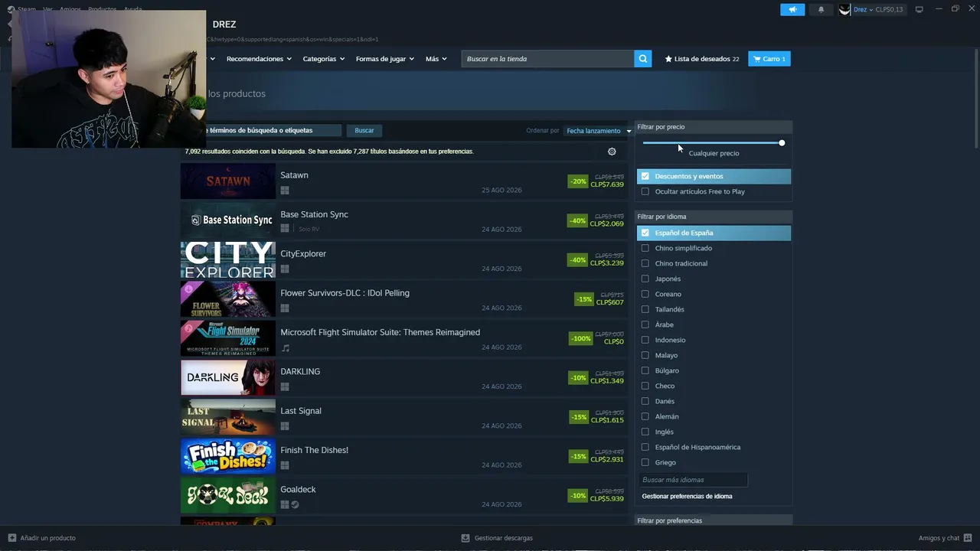Open Gestionar preferencias de idioma link

coord(687,496)
